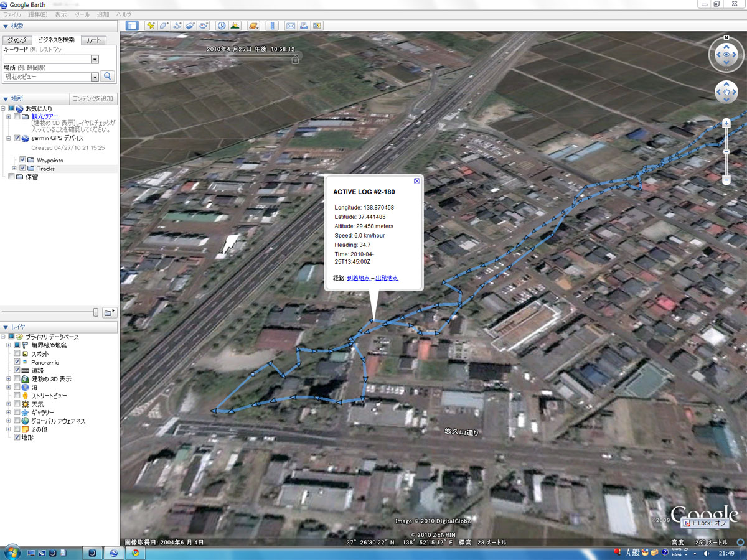Screen dimensions: 747x560
Task: Open Windows Start menu orb
Action: coord(12,552)
